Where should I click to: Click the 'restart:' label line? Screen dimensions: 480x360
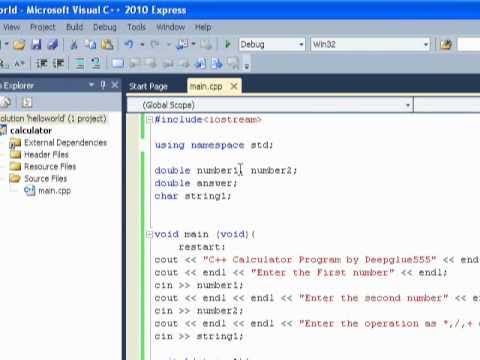pyautogui.click(x=202, y=247)
